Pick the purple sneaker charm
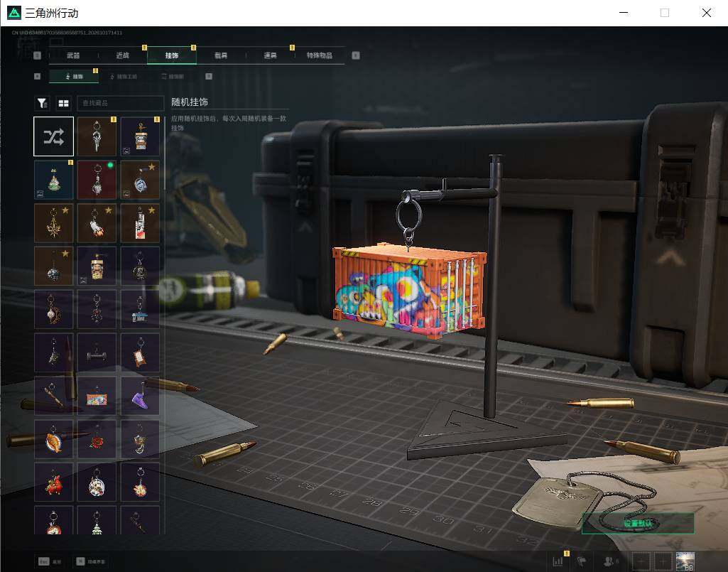The image size is (728, 572). (x=140, y=396)
